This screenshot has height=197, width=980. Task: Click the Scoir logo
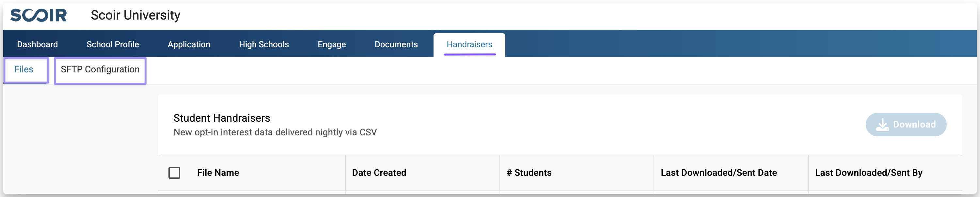(39, 15)
